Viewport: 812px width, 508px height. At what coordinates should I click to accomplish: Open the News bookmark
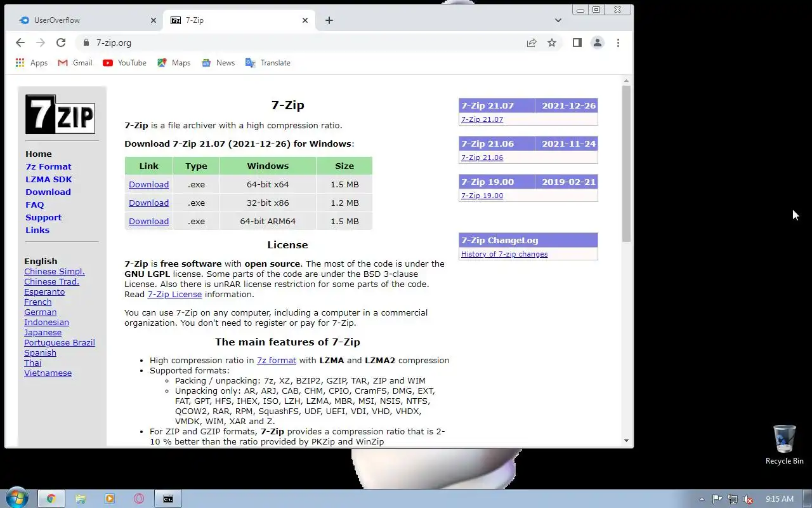pos(218,63)
